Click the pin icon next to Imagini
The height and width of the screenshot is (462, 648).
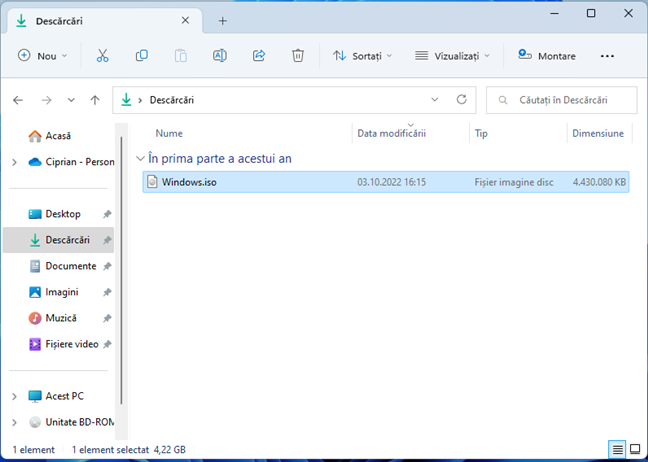click(x=107, y=292)
